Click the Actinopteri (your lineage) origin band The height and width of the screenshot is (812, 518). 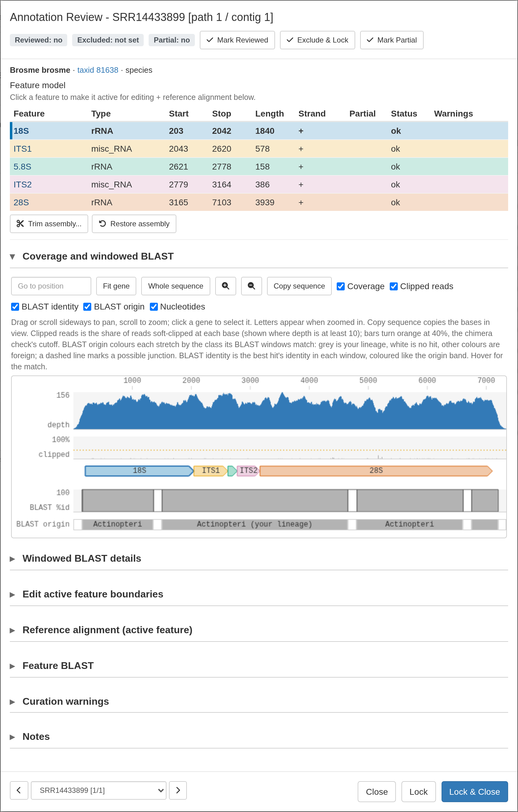tap(255, 524)
